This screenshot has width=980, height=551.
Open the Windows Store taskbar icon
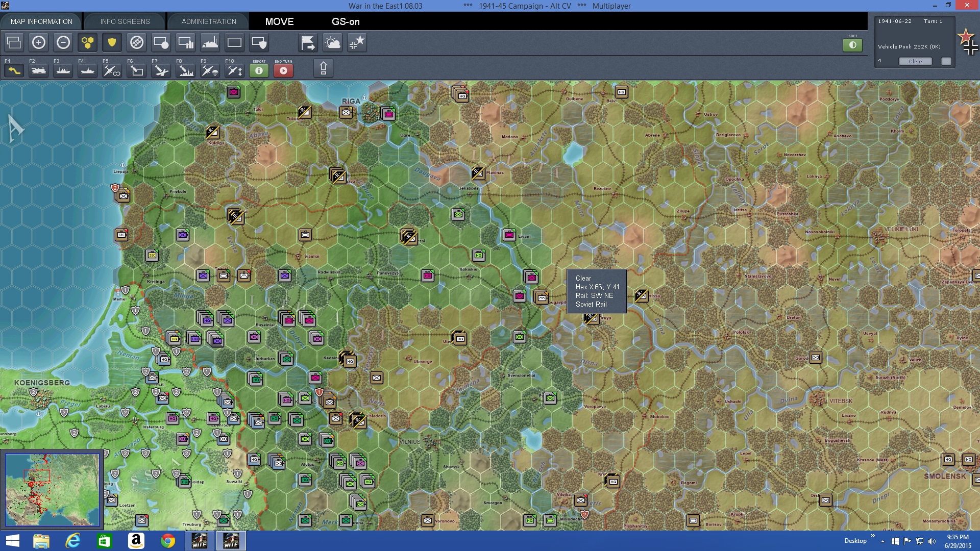point(105,541)
